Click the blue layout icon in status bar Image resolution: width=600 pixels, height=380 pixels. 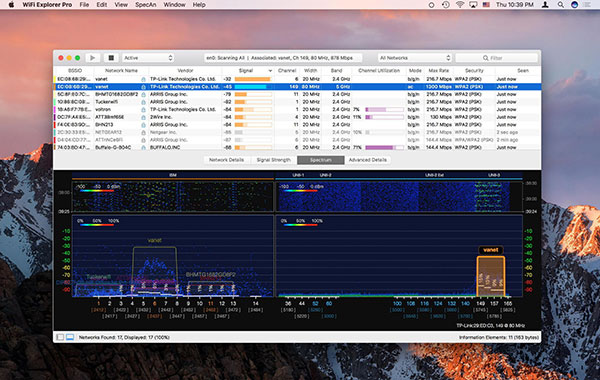(70, 337)
